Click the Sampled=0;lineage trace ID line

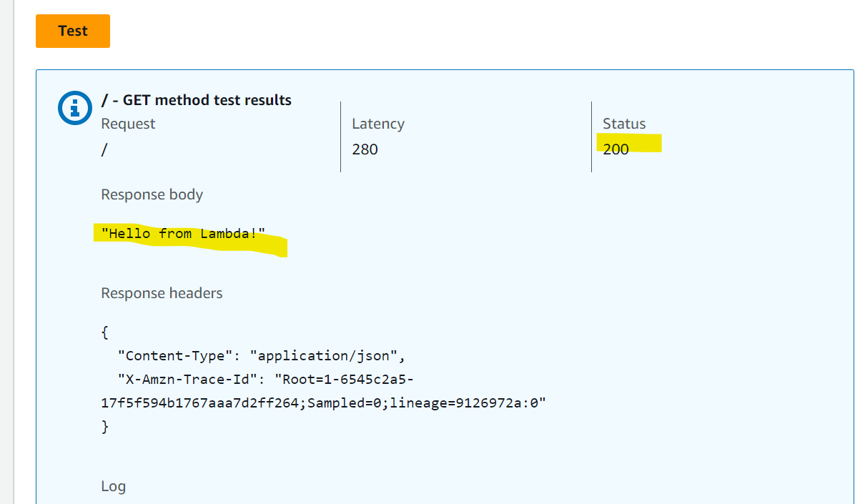pos(324,402)
